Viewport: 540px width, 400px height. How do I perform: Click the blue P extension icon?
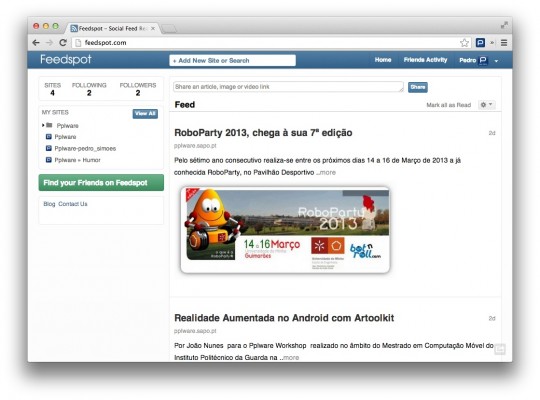480,43
